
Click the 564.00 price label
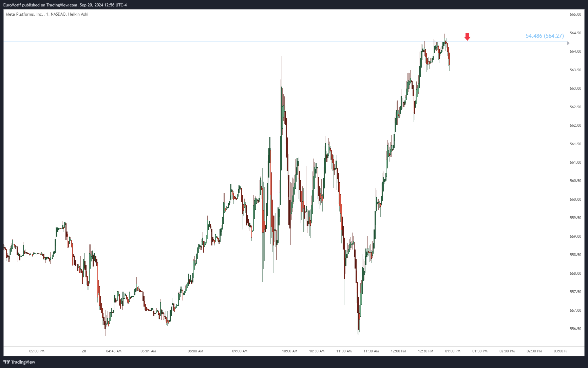tap(575, 52)
